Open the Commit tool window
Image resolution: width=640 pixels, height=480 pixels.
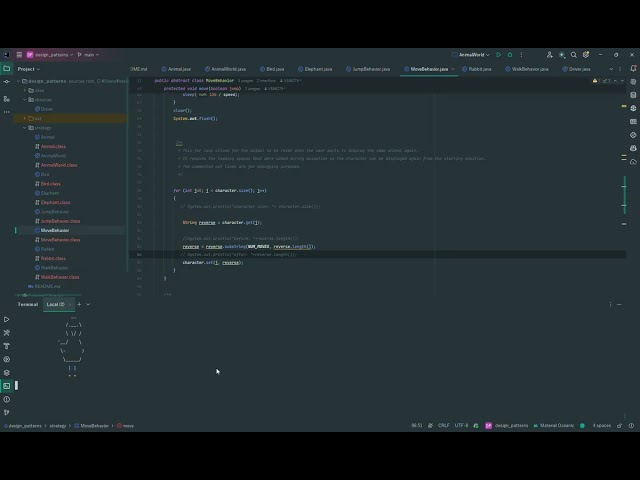[x=7, y=82]
